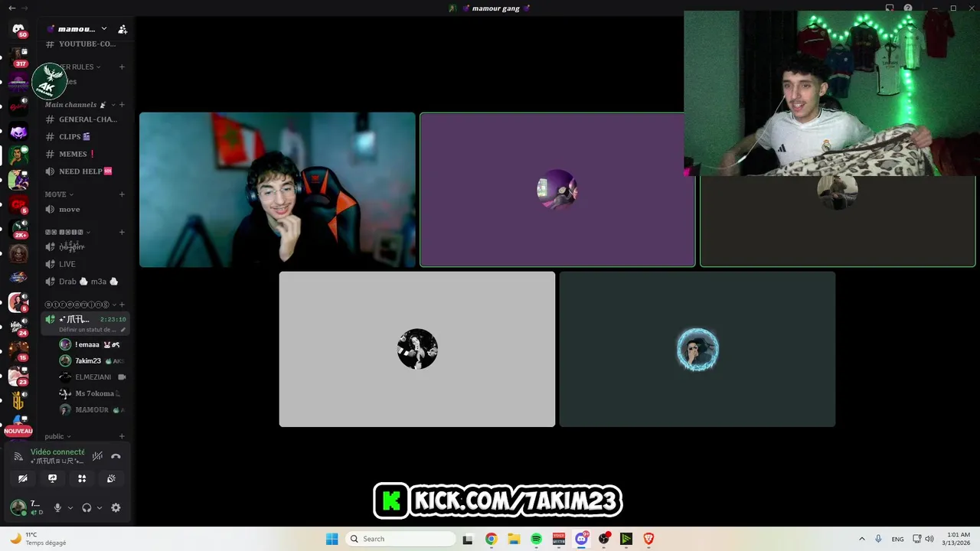Screen dimensions: 980x551
Task: Open the YOUTUBE-CO... channel
Action: tap(85, 44)
